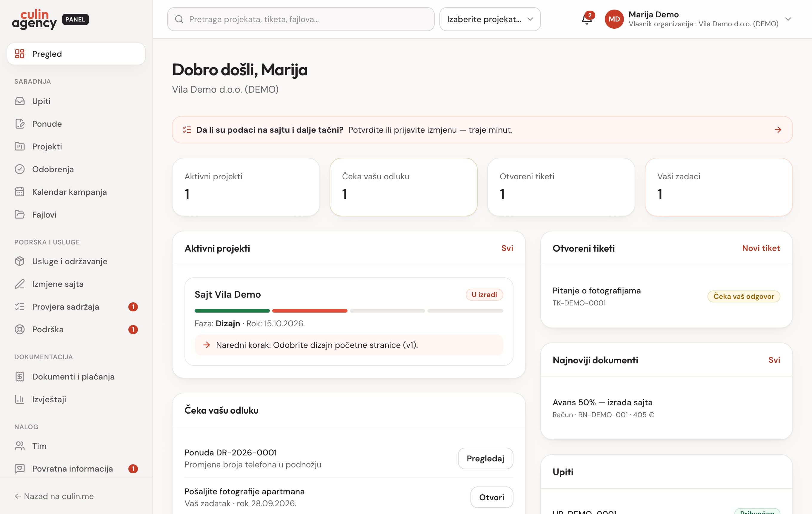Click the search field for projects and tickets
The width and height of the screenshot is (812, 514).
pyautogui.click(x=301, y=19)
